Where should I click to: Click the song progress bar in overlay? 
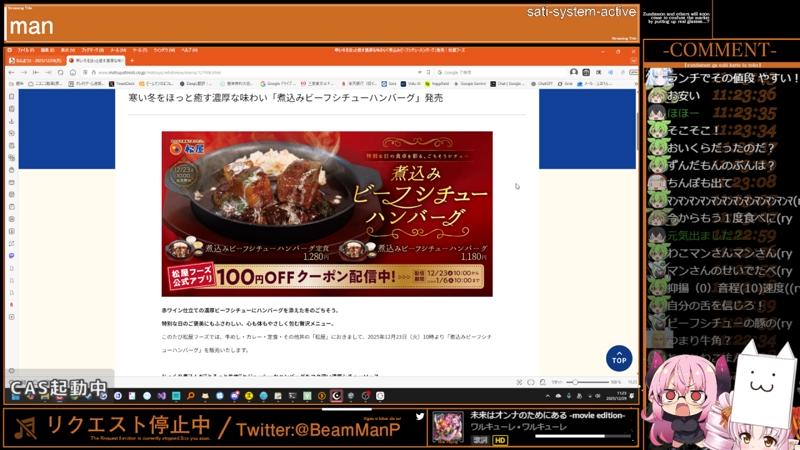click(x=583, y=436)
